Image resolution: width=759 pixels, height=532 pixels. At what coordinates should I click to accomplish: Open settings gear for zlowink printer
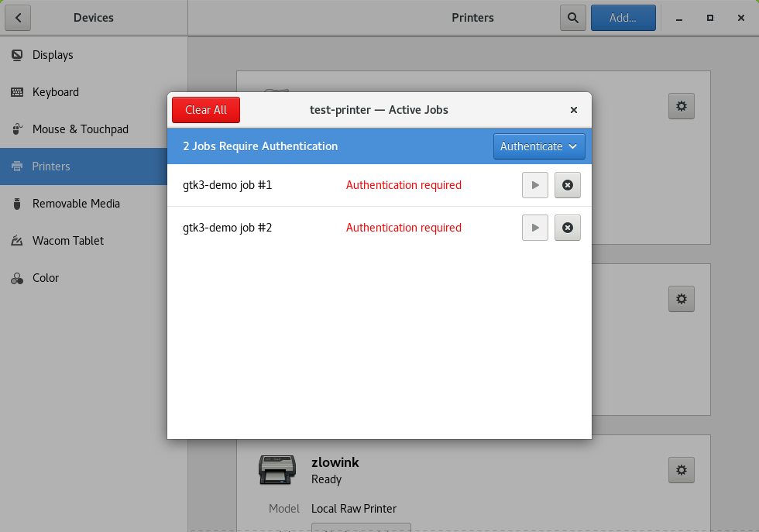point(681,470)
